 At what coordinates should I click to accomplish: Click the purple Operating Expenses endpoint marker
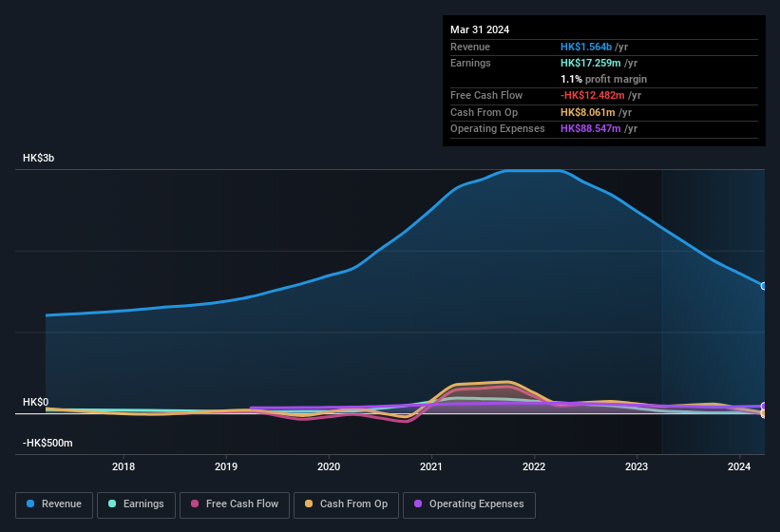pos(764,407)
